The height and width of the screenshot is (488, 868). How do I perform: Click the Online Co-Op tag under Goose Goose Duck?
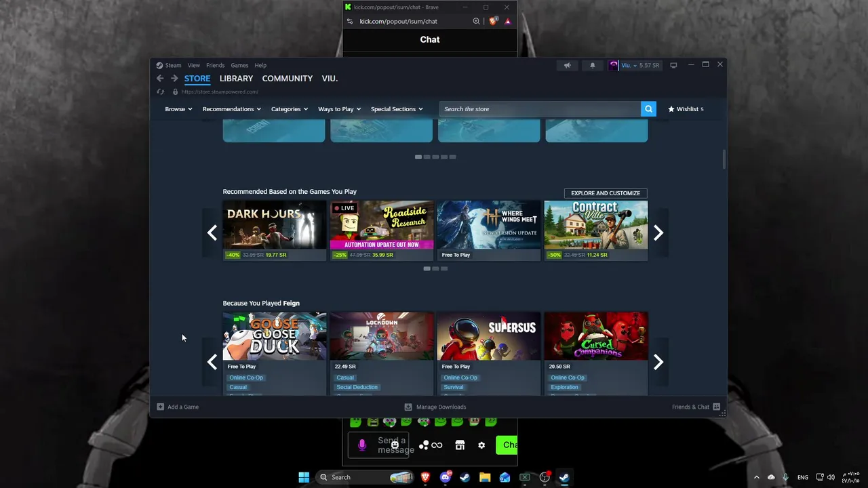pyautogui.click(x=246, y=378)
